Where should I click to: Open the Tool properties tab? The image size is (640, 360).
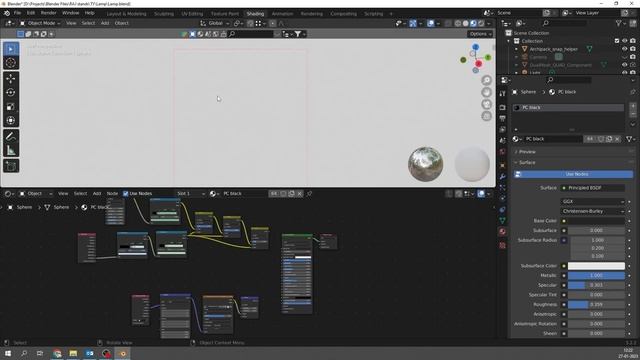(x=502, y=93)
